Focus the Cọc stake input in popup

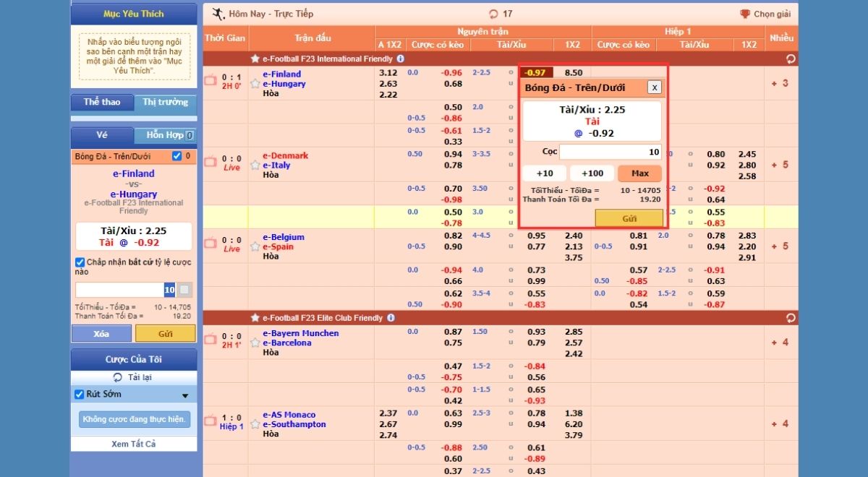click(610, 152)
